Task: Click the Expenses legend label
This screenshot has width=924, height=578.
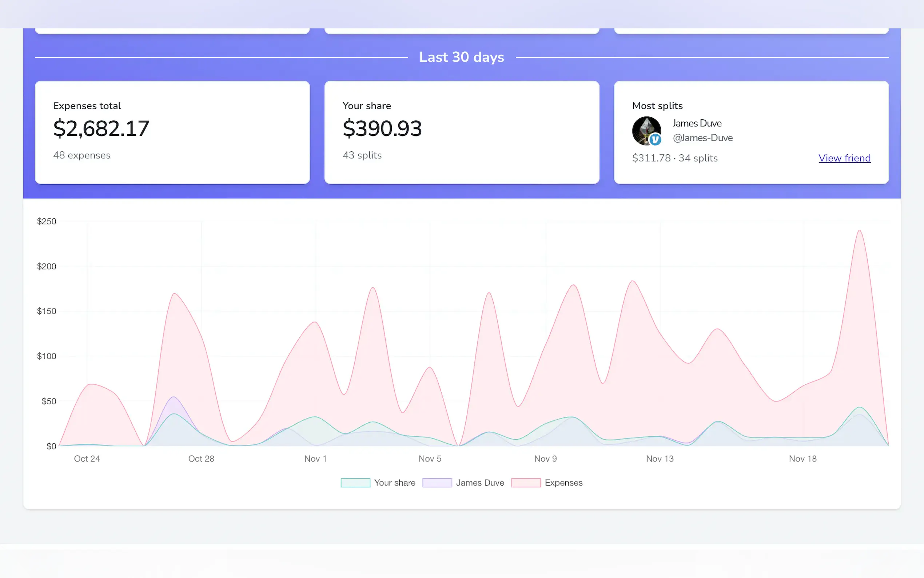Action: pyautogui.click(x=563, y=482)
